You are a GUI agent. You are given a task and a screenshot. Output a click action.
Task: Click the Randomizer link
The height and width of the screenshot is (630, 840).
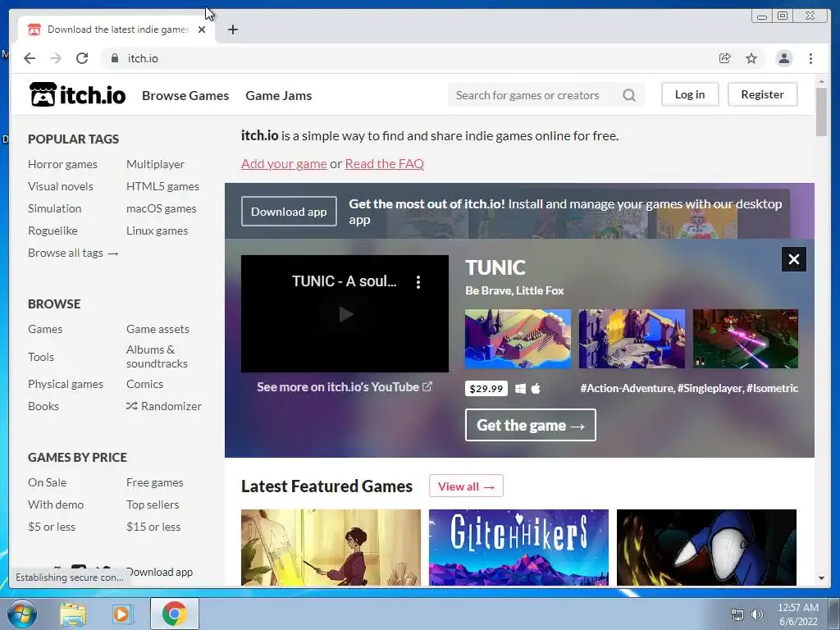(x=164, y=406)
